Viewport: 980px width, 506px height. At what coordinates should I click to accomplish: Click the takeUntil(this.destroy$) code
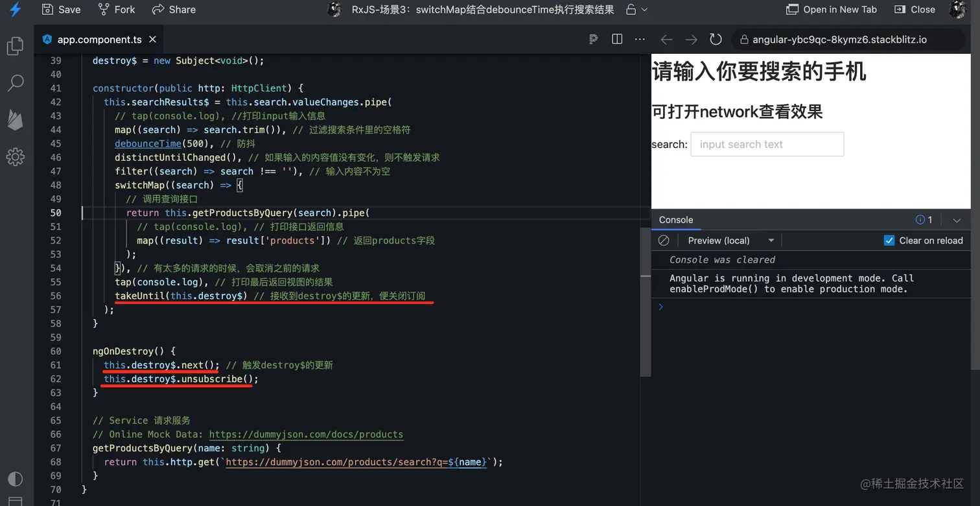181,296
